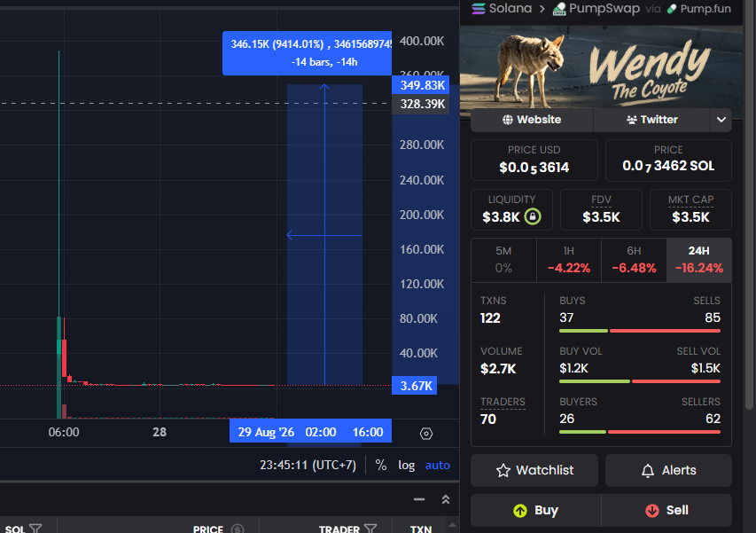The height and width of the screenshot is (533, 756).
Task: Toggle log scale on chart
Action: point(407,465)
